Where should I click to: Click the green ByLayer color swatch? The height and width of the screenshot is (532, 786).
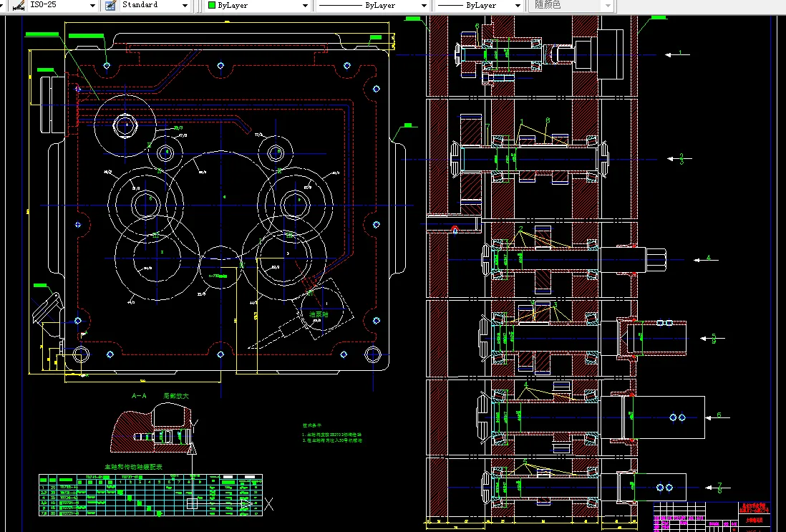coord(212,5)
